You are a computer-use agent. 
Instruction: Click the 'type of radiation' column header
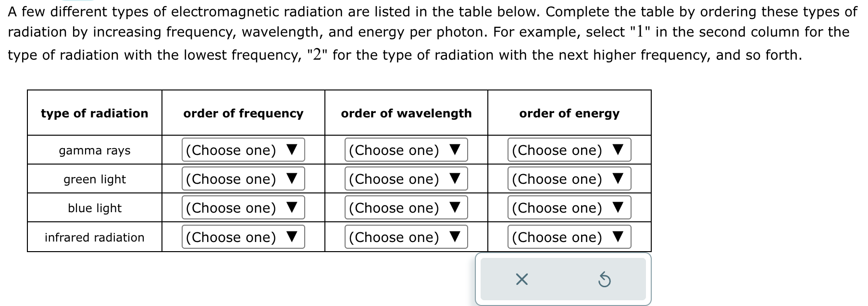coord(94,113)
